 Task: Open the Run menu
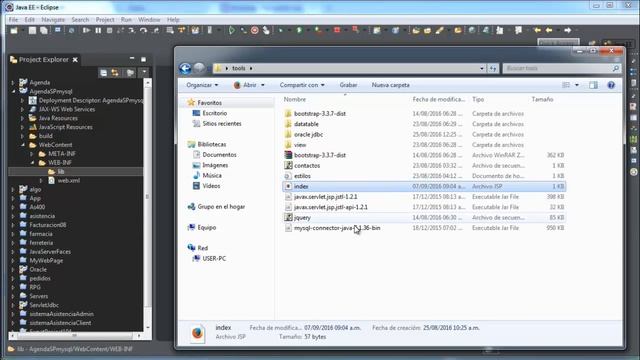click(x=126, y=20)
